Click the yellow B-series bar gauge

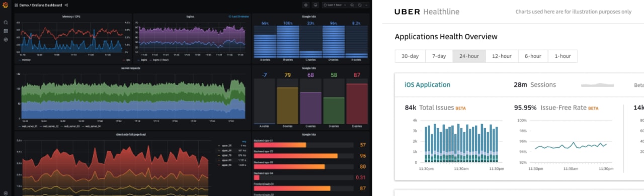point(287,105)
